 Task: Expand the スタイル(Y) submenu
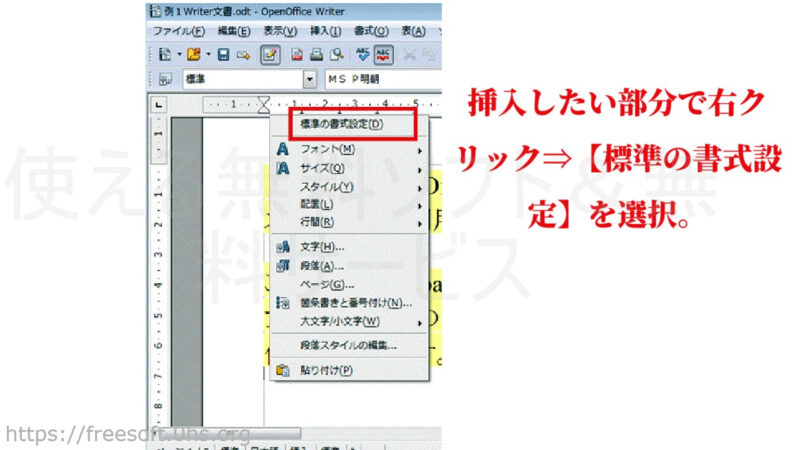pyautogui.click(x=350, y=187)
